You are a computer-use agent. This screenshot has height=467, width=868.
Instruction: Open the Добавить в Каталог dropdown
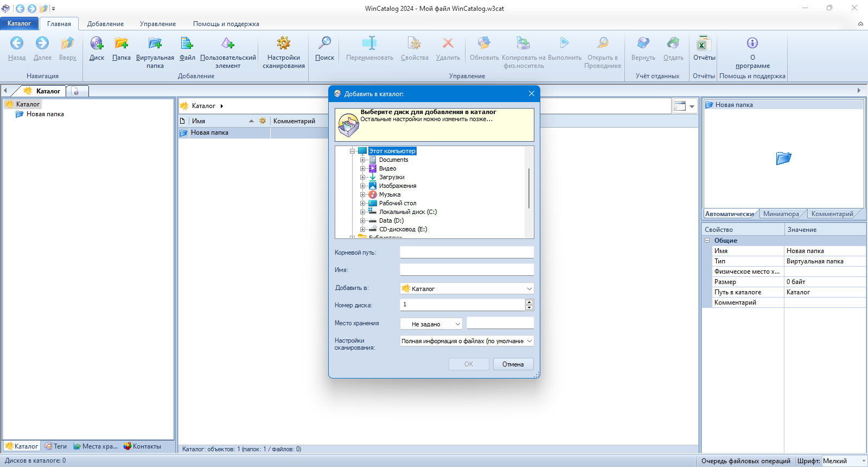point(467,288)
